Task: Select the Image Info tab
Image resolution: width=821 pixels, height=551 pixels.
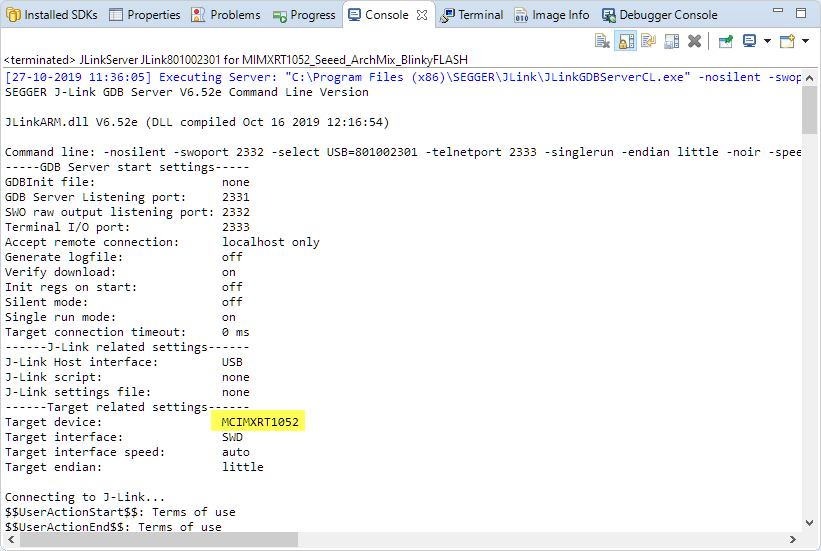Action: 552,15
